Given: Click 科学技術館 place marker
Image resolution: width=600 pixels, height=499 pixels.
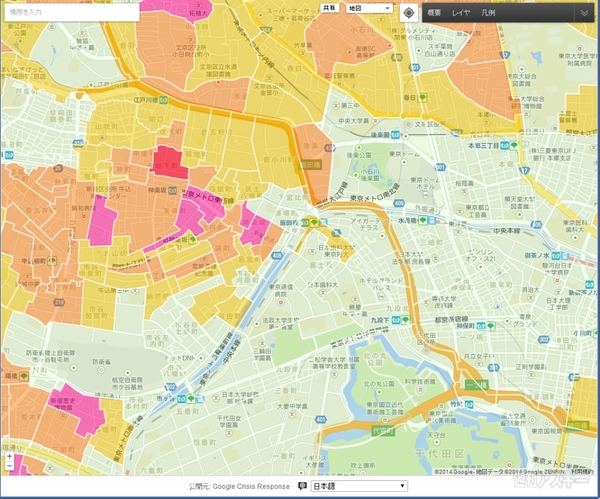Looking at the screenshot, I should (x=421, y=390).
